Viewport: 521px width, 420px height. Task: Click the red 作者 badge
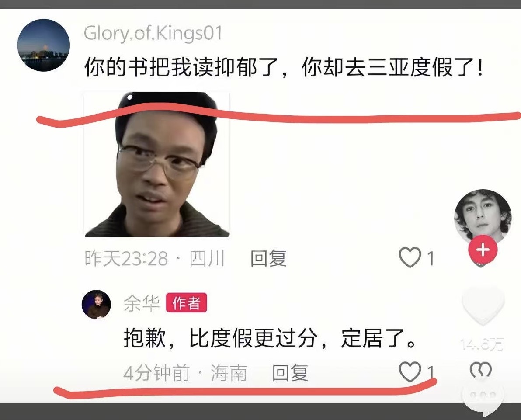point(186,303)
